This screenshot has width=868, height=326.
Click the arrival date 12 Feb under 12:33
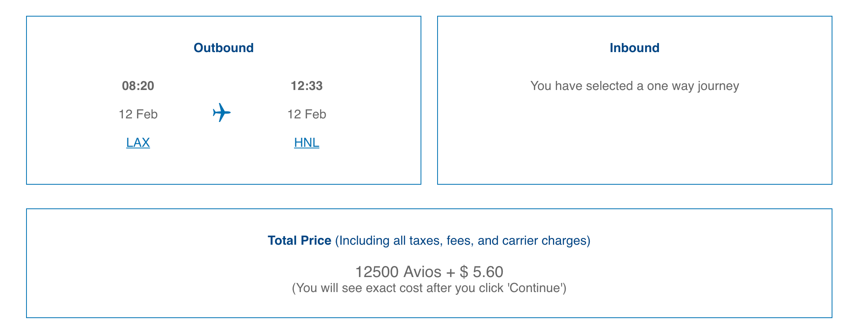click(307, 114)
